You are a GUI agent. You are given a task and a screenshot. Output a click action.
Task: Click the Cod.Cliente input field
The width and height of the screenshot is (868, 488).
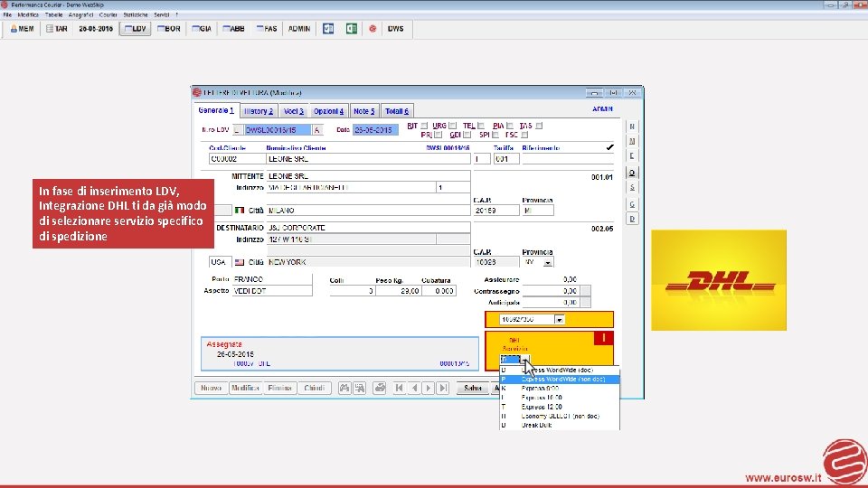236,159
